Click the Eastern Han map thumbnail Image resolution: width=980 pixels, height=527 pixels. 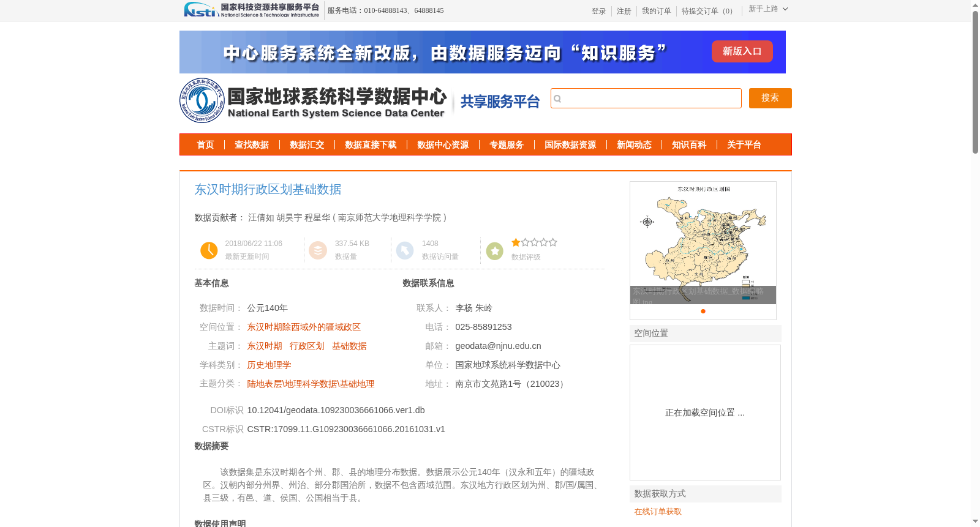(x=703, y=243)
